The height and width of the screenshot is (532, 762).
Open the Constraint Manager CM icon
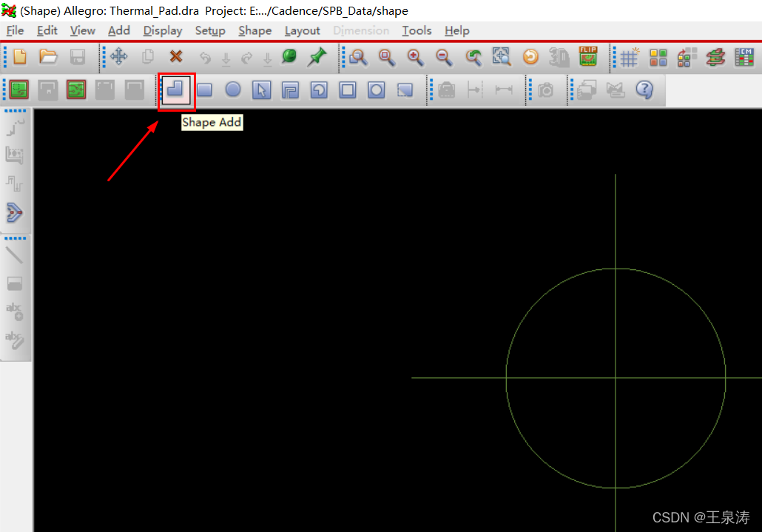(744, 57)
